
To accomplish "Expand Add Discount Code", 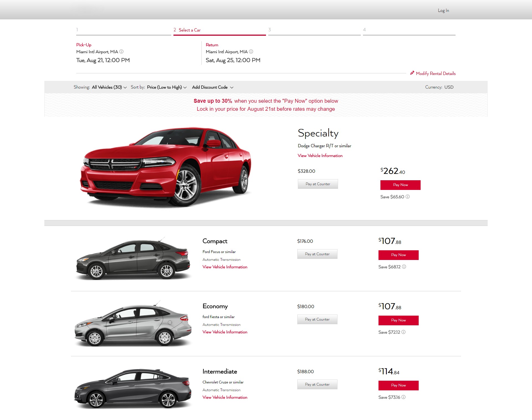I will tap(212, 87).
